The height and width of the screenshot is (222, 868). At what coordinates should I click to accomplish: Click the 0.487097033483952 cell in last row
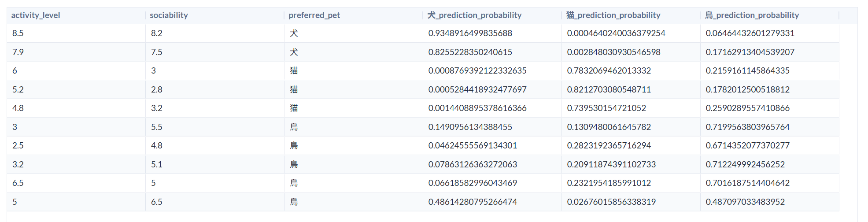(x=745, y=202)
